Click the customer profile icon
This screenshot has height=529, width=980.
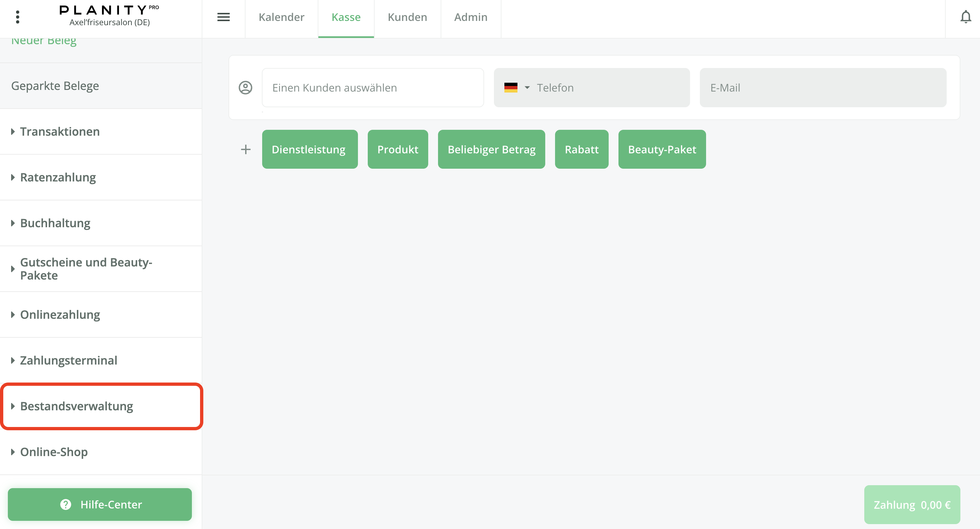pyautogui.click(x=245, y=88)
